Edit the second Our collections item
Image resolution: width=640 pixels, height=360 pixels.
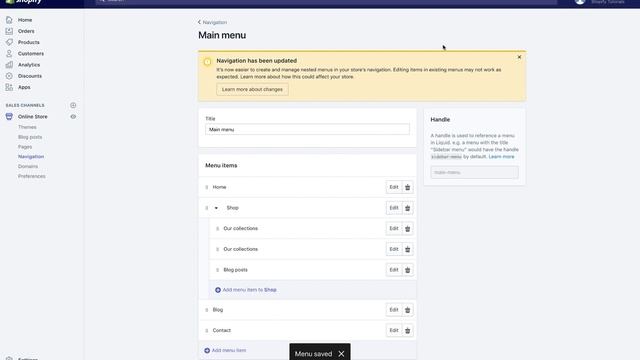[393, 249]
